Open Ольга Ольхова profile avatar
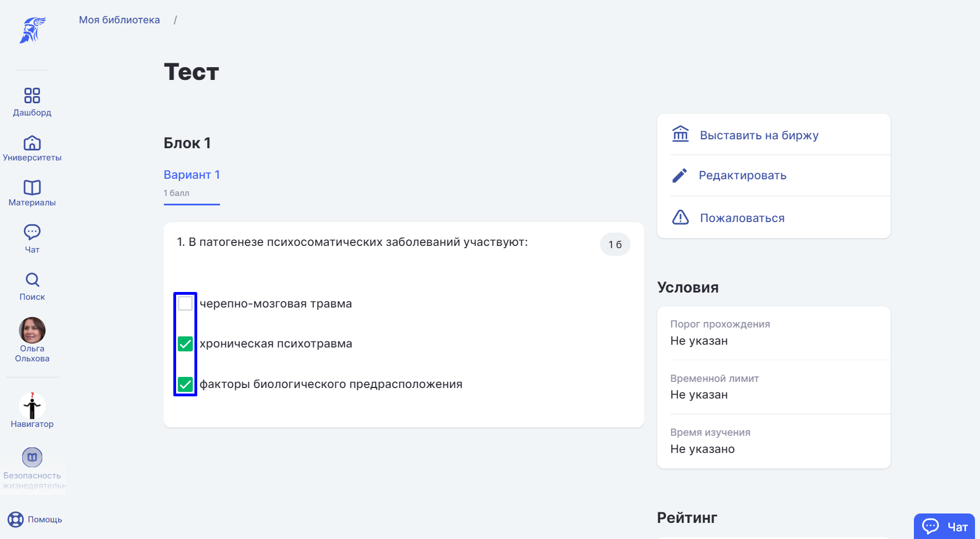Screen dimensions: 980x539 (x=32, y=330)
